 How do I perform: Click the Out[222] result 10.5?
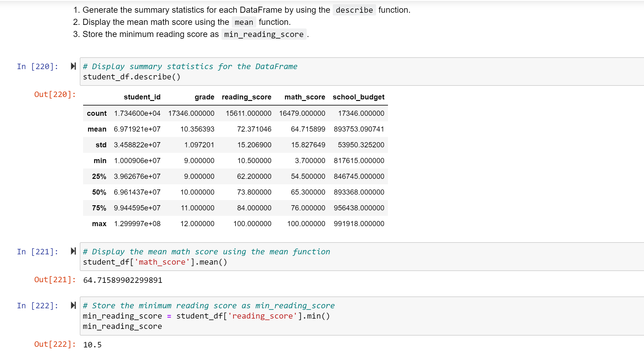click(92, 345)
